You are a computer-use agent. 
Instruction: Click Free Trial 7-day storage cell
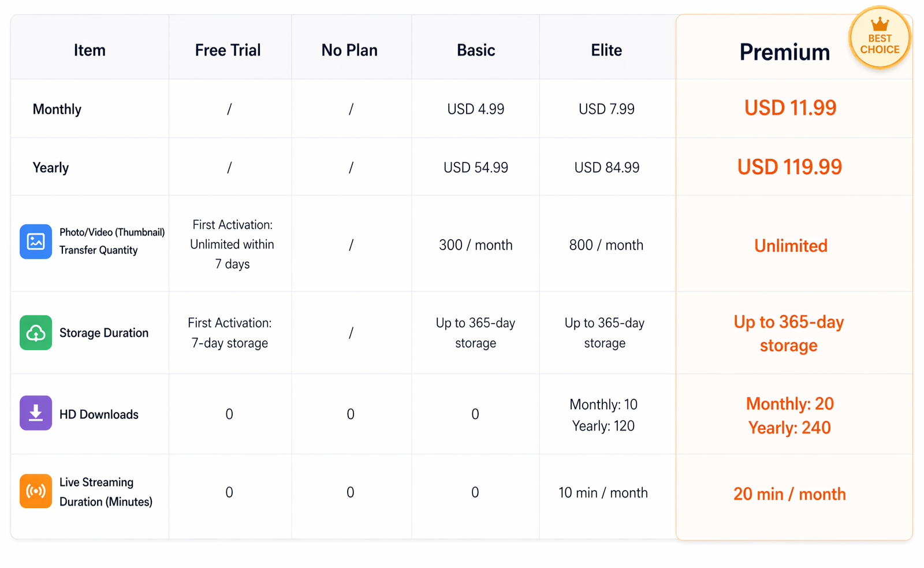[x=230, y=333]
